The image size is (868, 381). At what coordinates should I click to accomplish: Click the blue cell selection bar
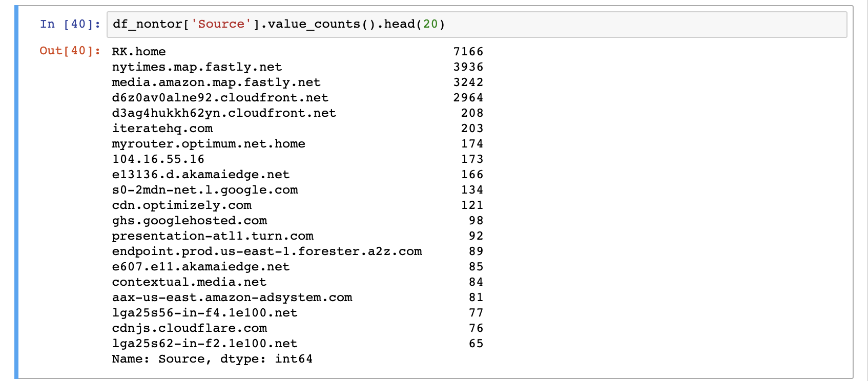[x=16, y=192]
